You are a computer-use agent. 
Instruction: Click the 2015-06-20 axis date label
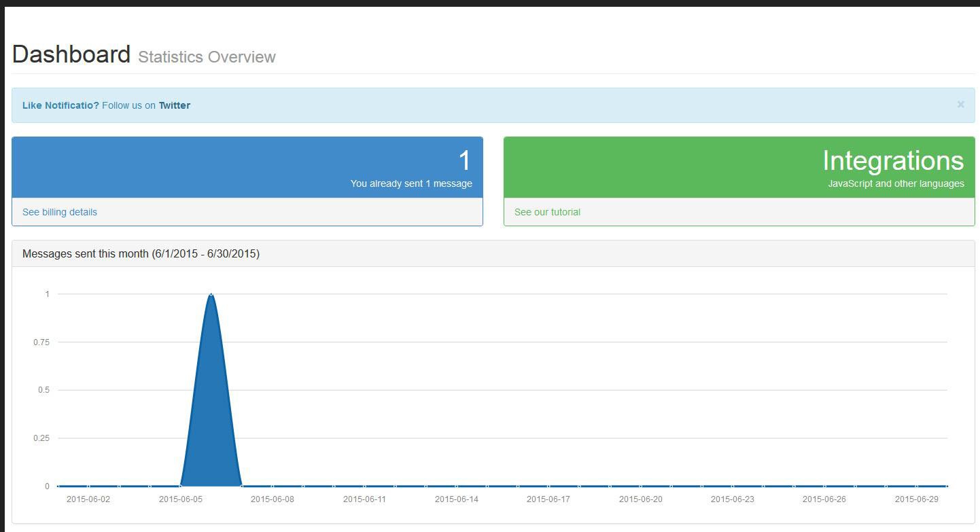pyautogui.click(x=640, y=499)
